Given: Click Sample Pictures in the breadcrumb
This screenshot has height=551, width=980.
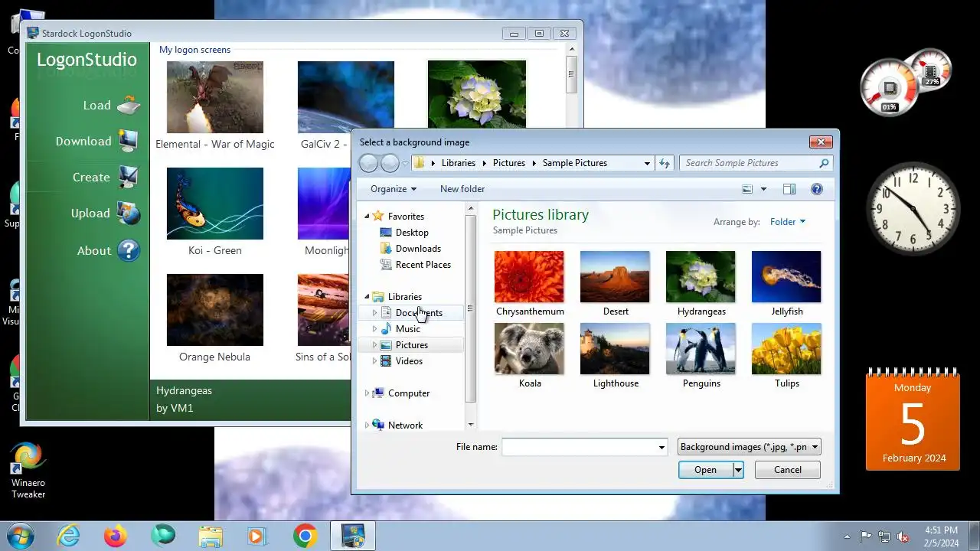Looking at the screenshot, I should point(575,163).
